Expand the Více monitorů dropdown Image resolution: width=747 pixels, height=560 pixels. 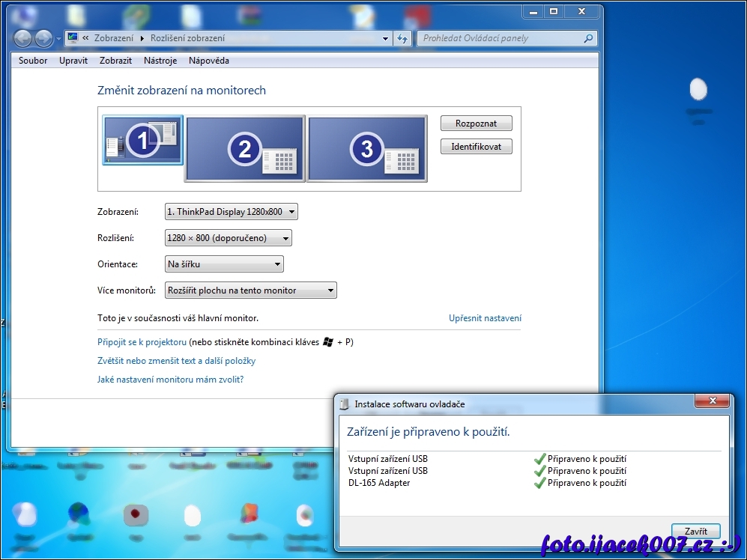point(250,290)
